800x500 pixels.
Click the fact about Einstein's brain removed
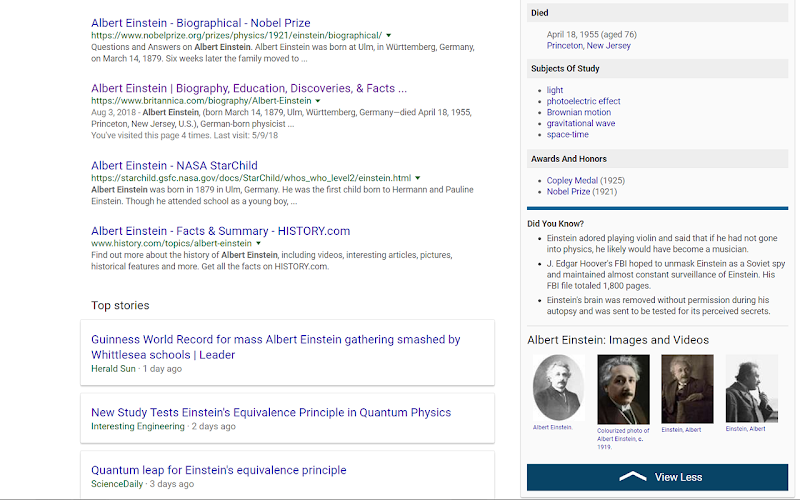(658, 306)
